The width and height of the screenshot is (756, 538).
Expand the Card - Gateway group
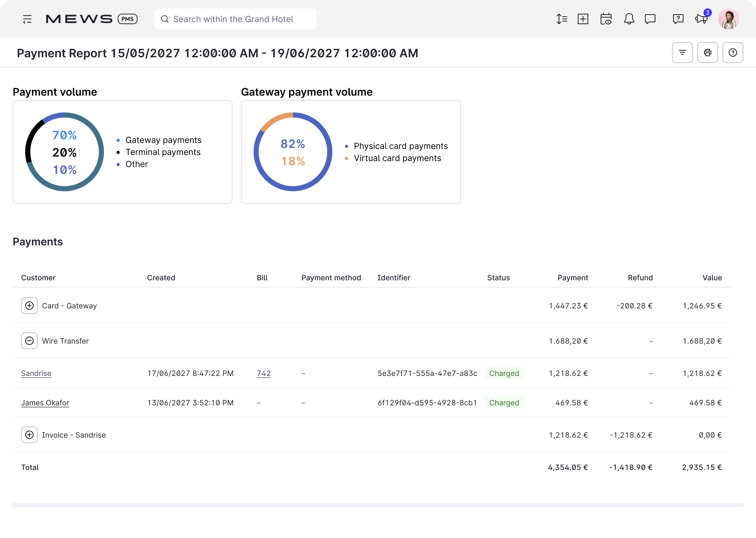tap(29, 306)
